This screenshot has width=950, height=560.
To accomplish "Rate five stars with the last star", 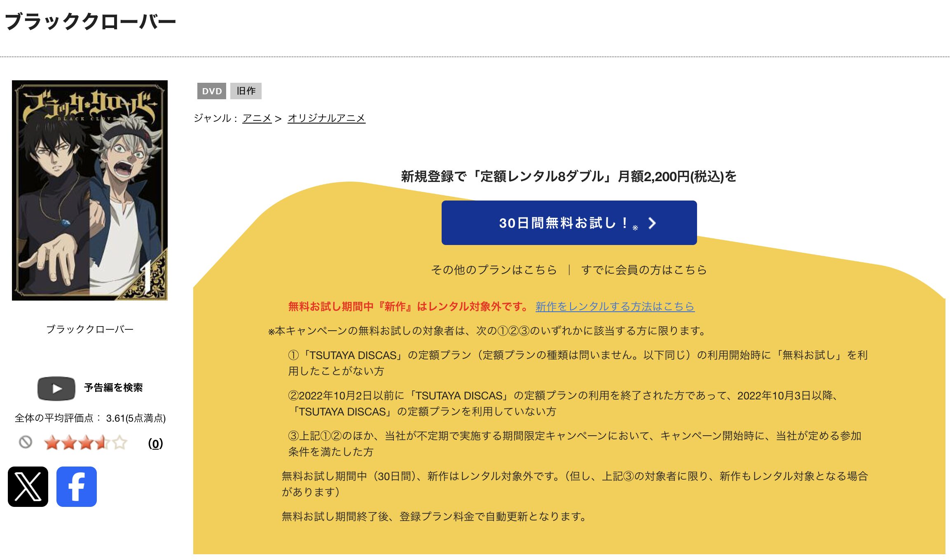I will (120, 443).
